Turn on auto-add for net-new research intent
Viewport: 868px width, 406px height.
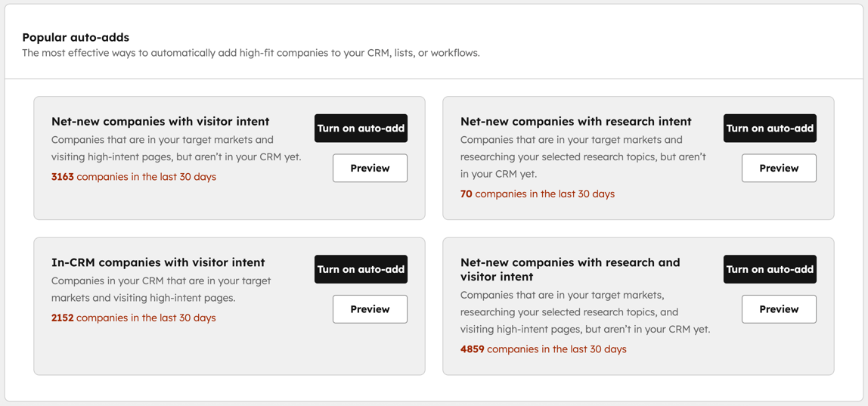click(x=770, y=129)
